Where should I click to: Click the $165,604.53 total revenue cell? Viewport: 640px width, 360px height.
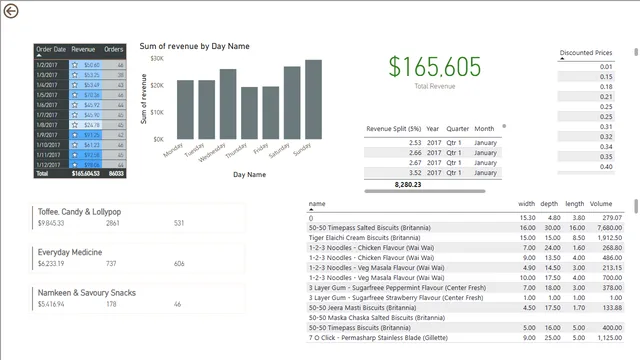86,173
